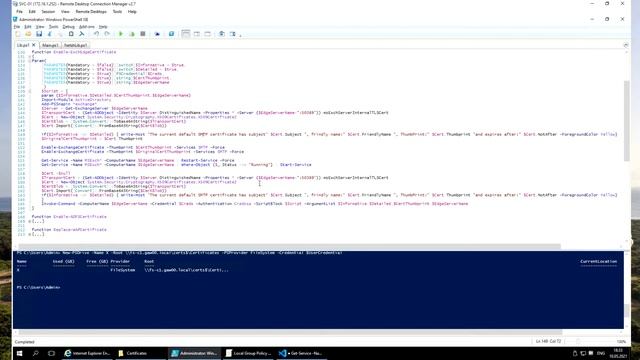Collapse the $Script block fold marker
The height and width of the screenshot is (360, 640).
[29, 91]
